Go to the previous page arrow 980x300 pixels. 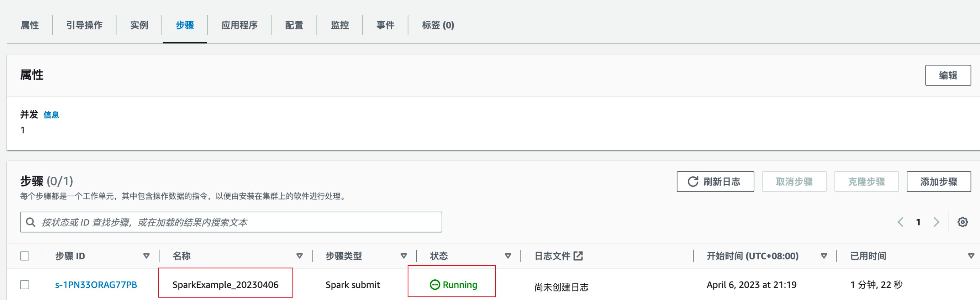coord(900,222)
